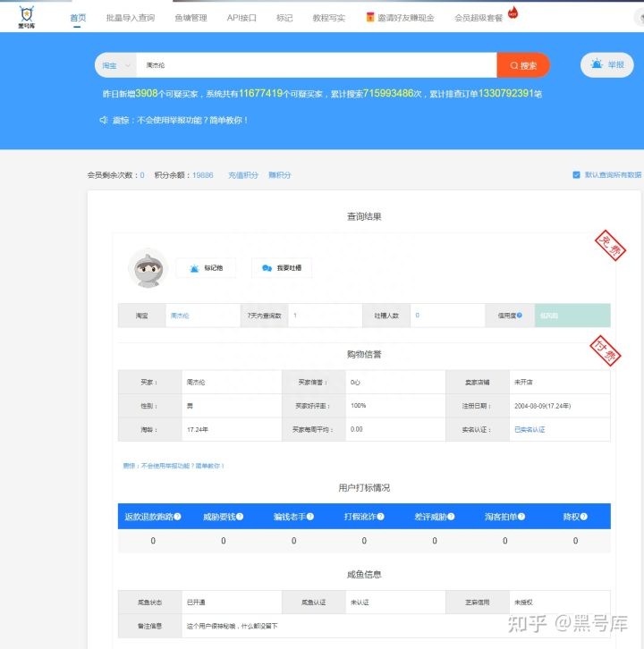Click the 卖家店铺 未开店 value
Screen dimensions: 644x649
click(523, 382)
